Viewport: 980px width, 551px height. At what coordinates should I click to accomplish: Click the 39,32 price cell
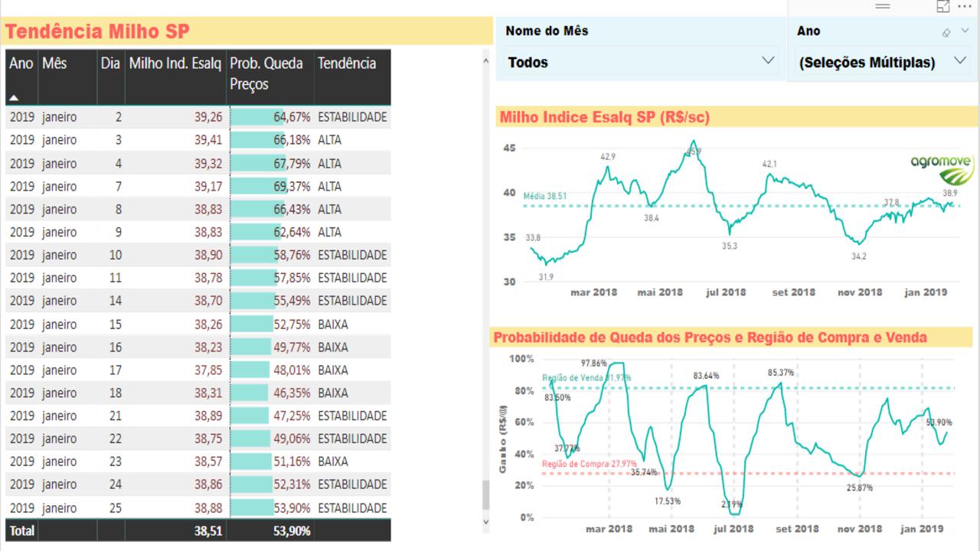[175, 163]
